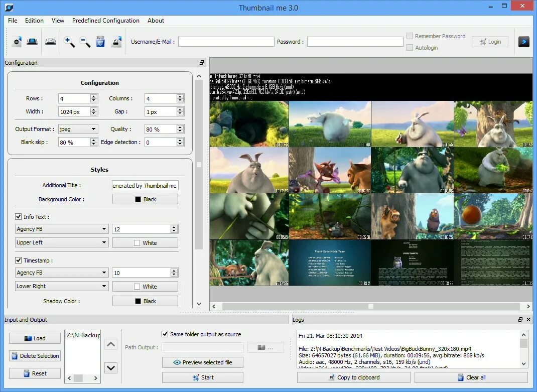Image resolution: width=537 pixels, height=392 pixels.
Task: Open the View menu
Action: click(x=58, y=21)
